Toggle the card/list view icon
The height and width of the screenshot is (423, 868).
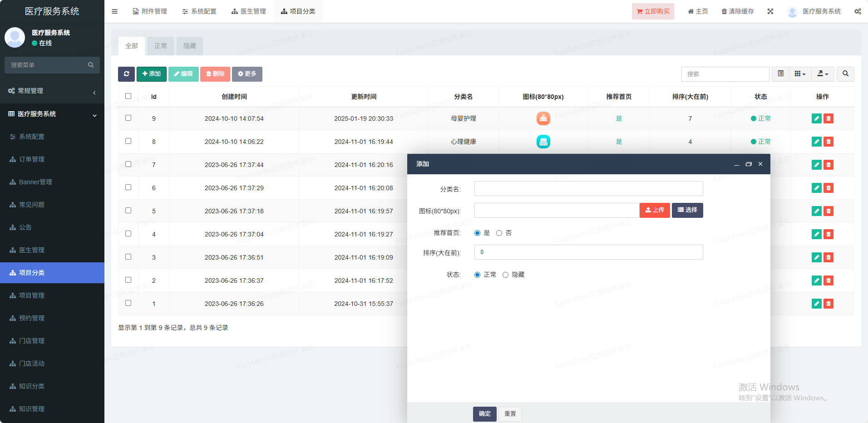pyautogui.click(x=780, y=74)
